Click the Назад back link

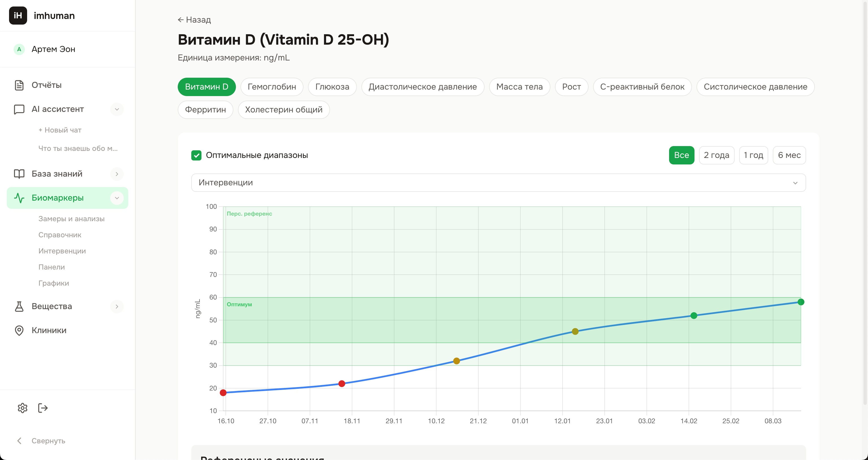(194, 20)
